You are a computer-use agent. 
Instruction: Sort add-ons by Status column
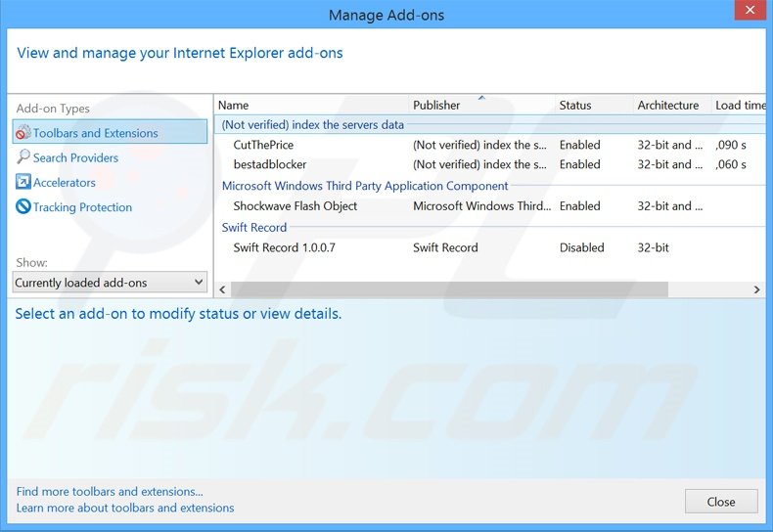(x=594, y=105)
